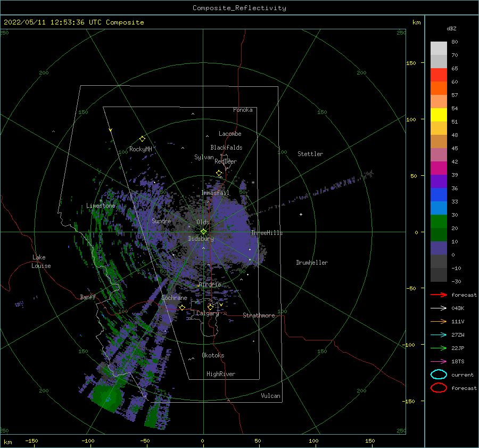Click the green 22JP arrow icon
This screenshot has height=448, width=479.
[x=439, y=348]
